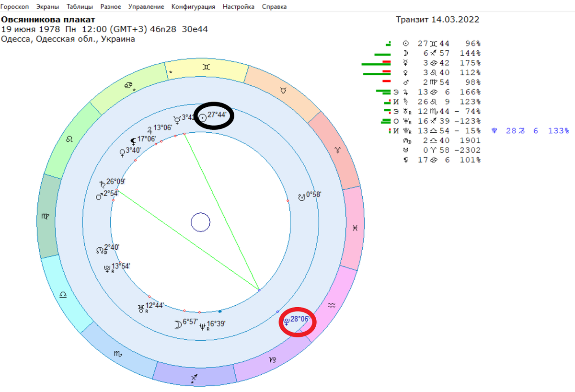Select the North Node row with 1901
575x392 pixels.
point(441,140)
